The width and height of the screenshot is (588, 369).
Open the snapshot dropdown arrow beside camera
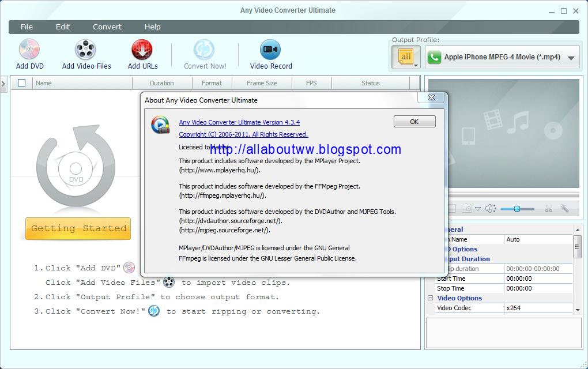478,209
